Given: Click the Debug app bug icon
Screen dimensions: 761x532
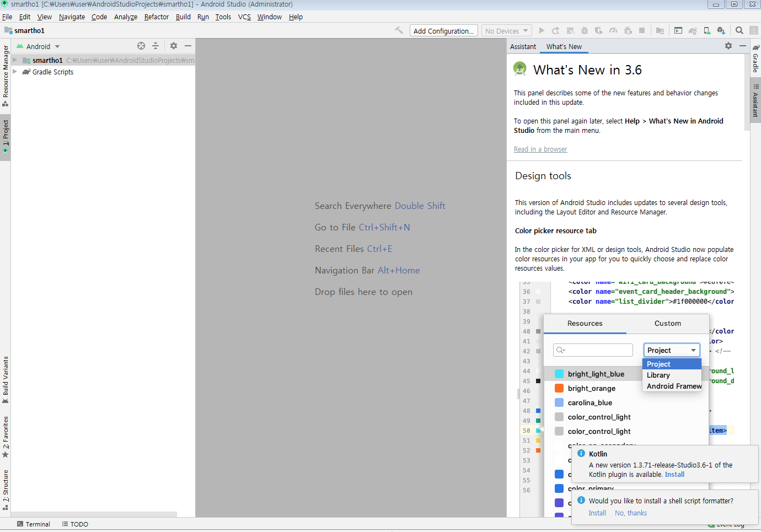Looking at the screenshot, I should pos(585,30).
